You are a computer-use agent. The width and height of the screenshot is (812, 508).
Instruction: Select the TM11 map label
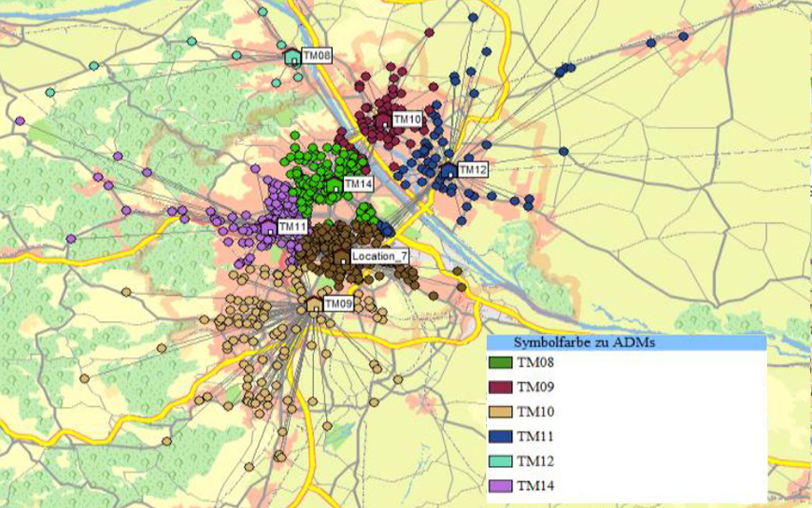pyautogui.click(x=292, y=227)
